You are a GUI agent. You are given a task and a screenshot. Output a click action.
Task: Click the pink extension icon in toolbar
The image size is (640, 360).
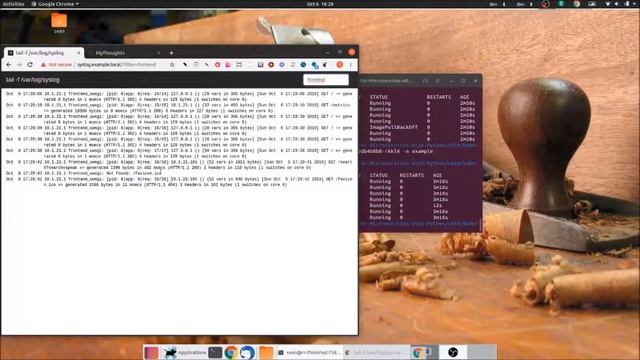[228, 64]
